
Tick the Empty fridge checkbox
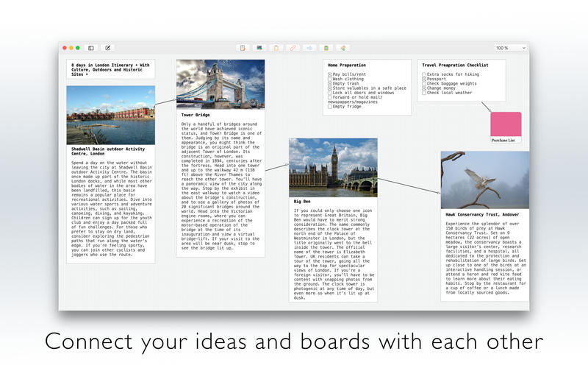coord(330,107)
